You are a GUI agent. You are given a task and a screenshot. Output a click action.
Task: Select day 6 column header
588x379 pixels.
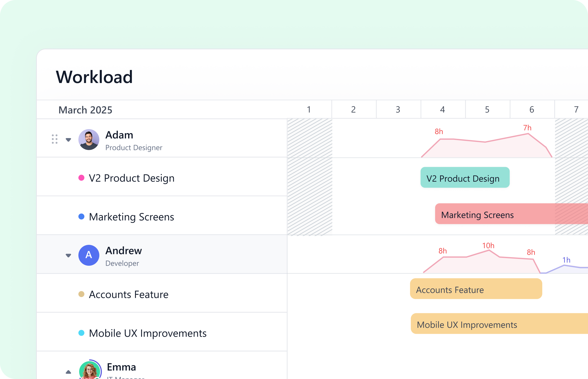click(x=532, y=109)
